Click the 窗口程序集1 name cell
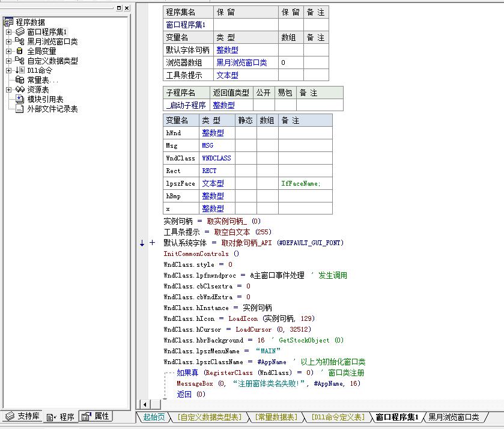 [188, 25]
